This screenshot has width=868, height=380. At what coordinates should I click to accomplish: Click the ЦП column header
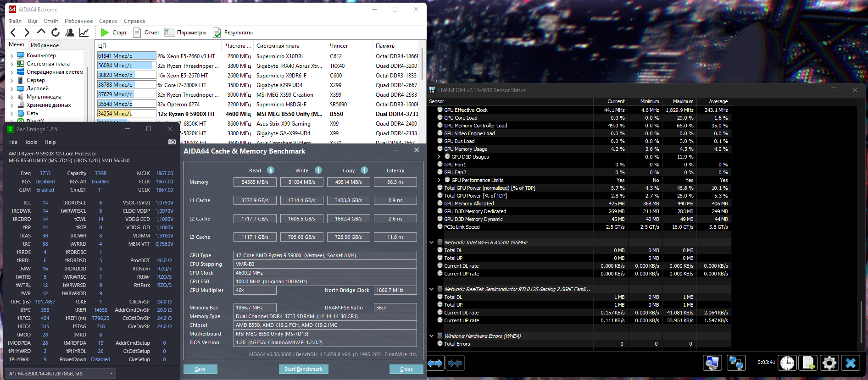point(158,46)
